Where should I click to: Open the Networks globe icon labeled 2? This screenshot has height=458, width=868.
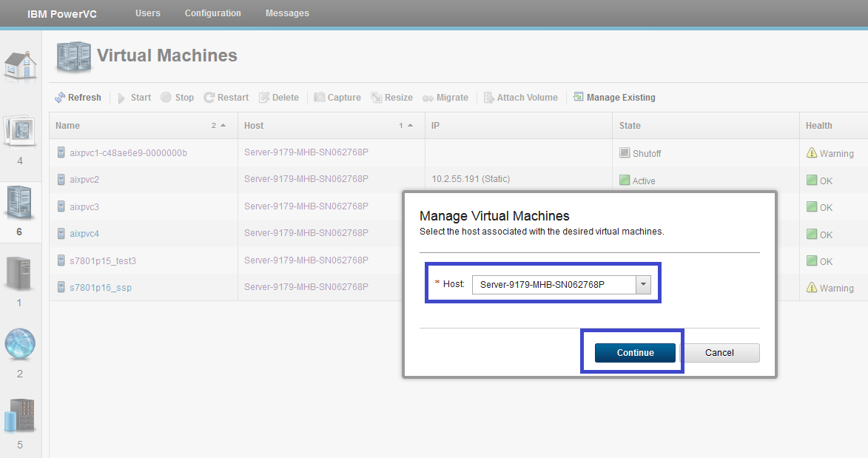[x=20, y=344]
